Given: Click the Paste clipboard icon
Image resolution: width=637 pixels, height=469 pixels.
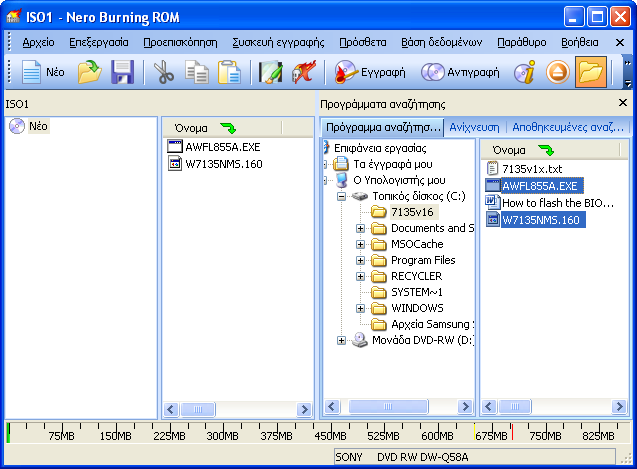Looking at the screenshot, I should (x=229, y=72).
